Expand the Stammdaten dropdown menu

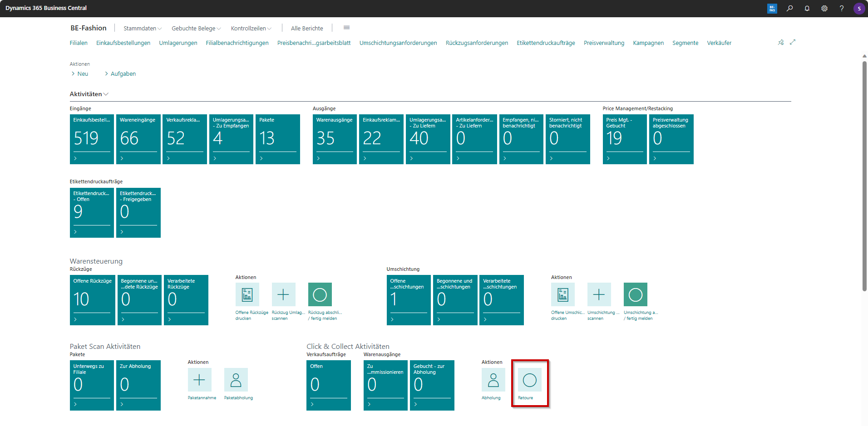click(142, 28)
